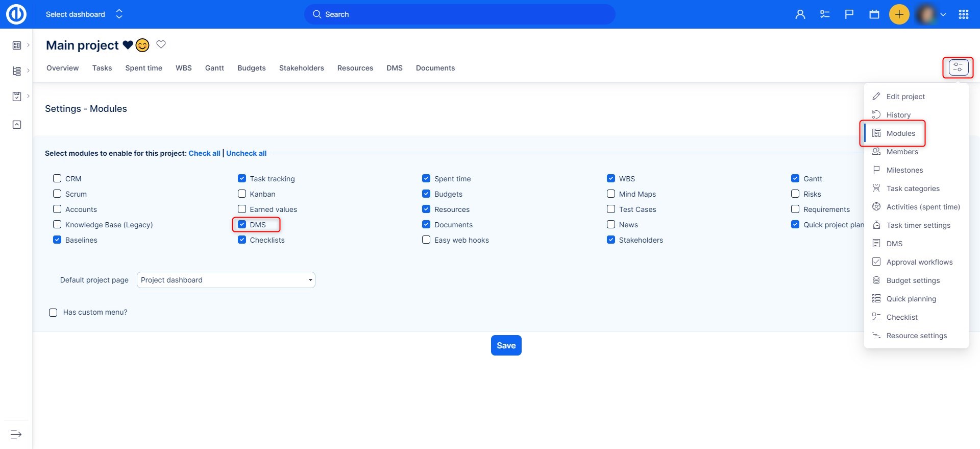Open the calendar icon in top bar
Viewport: 980px width, 449px height.
click(x=874, y=14)
